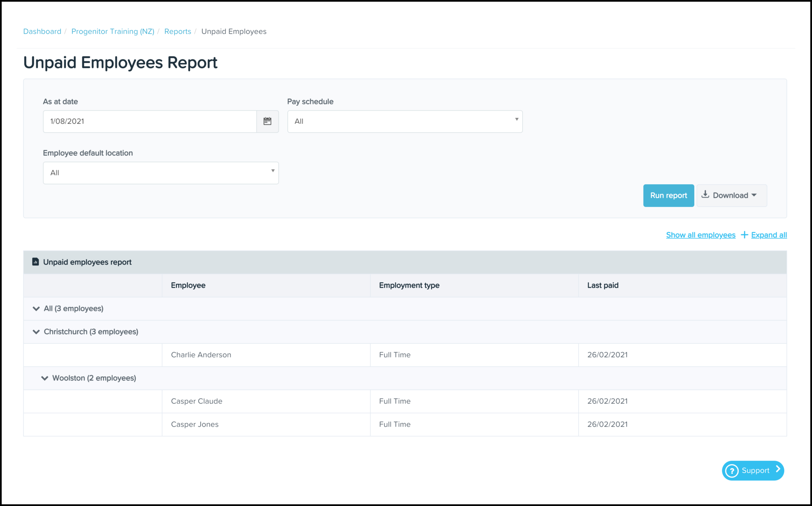Open the Pay schedule dropdown

coord(405,122)
